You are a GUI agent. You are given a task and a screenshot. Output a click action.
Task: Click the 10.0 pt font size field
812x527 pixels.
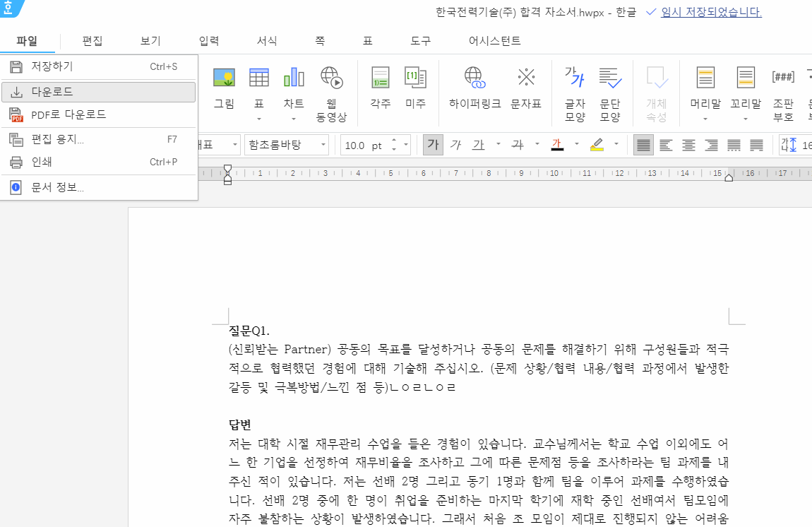pyautogui.click(x=364, y=146)
